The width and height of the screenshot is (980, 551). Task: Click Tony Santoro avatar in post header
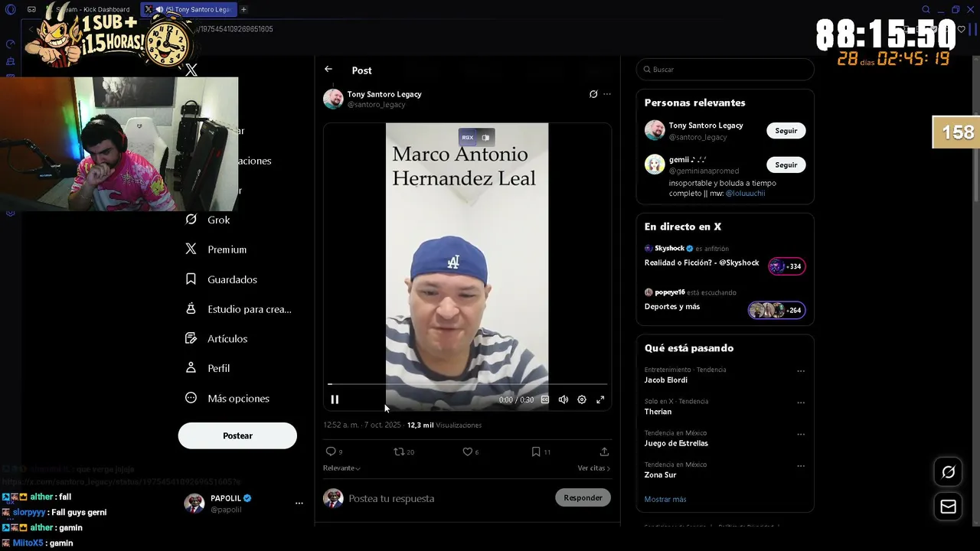click(333, 99)
